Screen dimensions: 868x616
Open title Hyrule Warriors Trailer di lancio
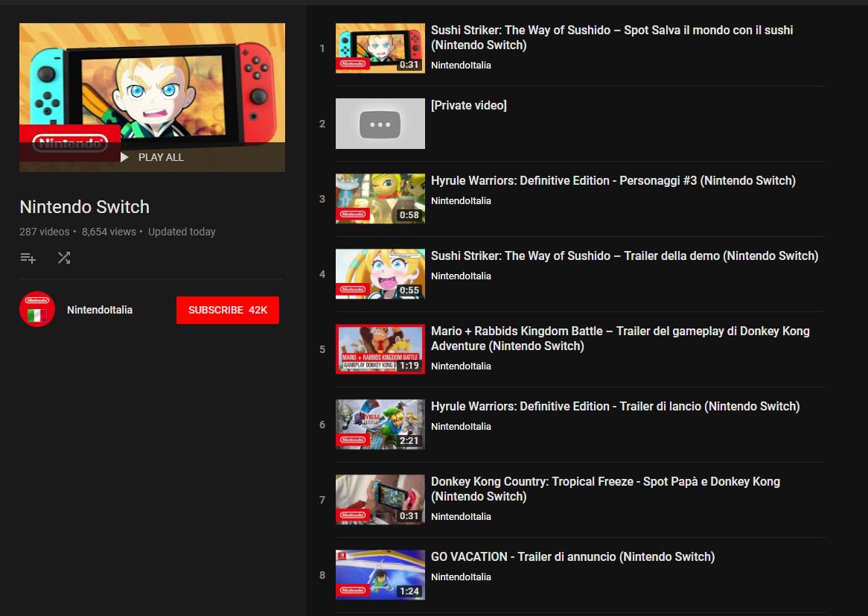coord(615,406)
